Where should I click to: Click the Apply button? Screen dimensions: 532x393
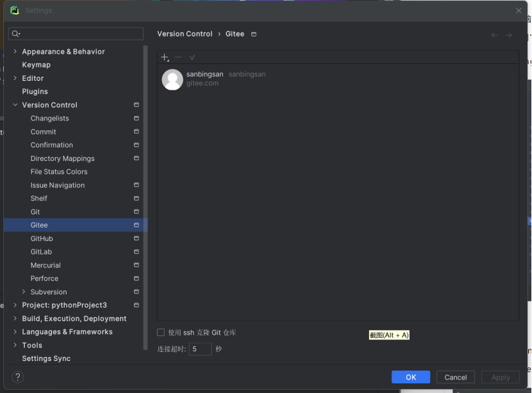(x=501, y=377)
